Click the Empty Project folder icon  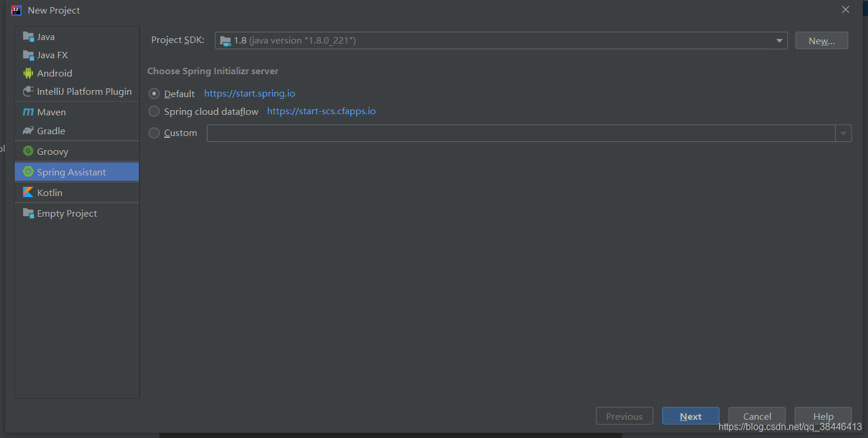click(28, 213)
